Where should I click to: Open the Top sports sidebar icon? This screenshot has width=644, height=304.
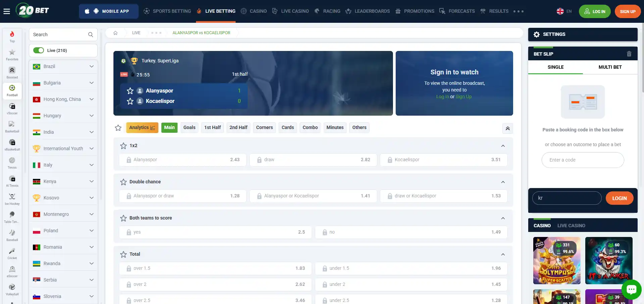coord(12,37)
